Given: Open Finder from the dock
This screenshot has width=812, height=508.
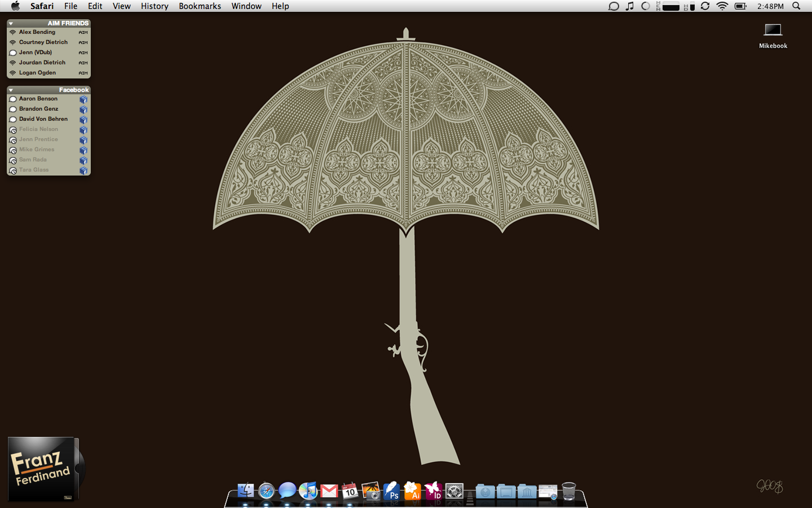Looking at the screenshot, I should (x=246, y=491).
